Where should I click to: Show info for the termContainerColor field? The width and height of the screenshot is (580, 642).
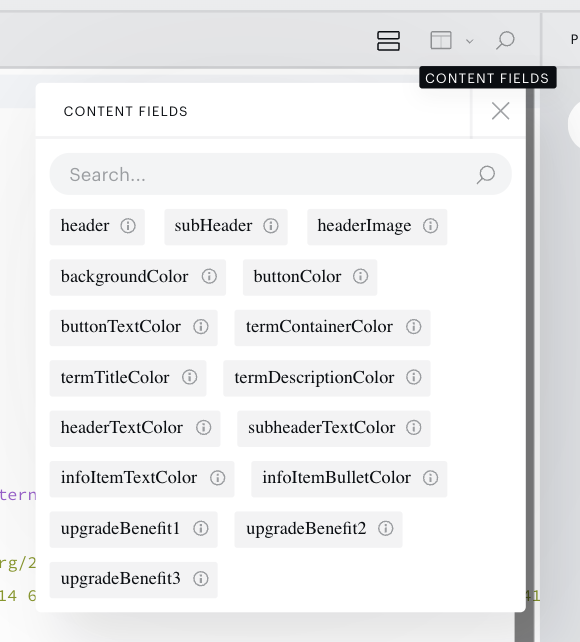[x=413, y=327]
